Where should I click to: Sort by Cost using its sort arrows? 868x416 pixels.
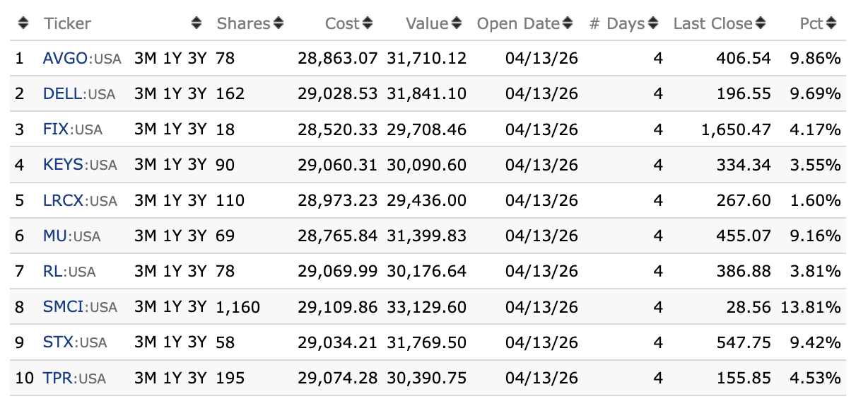367,23
